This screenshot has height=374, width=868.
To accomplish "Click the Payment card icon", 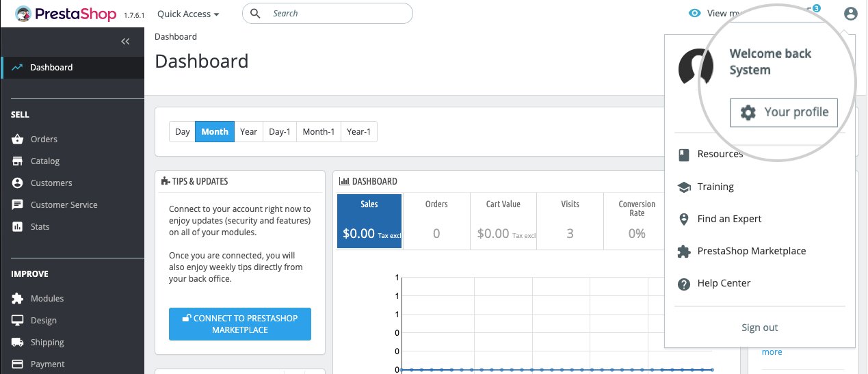I will click(17, 364).
